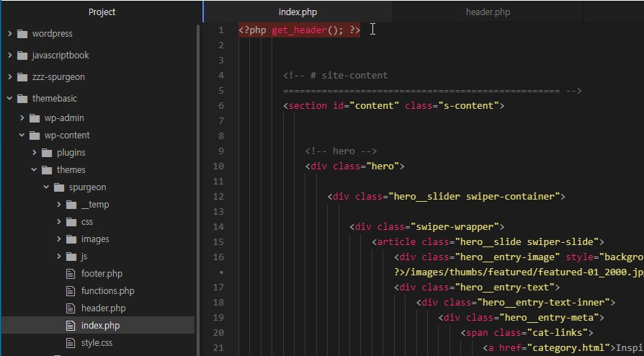The width and height of the screenshot is (644, 356).
Task: Click the themebasic folder icon
Action: point(22,98)
